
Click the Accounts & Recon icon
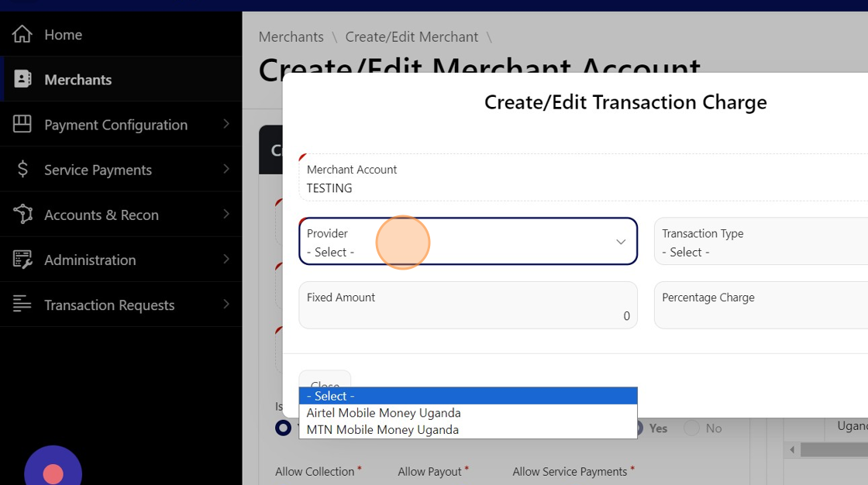click(22, 215)
